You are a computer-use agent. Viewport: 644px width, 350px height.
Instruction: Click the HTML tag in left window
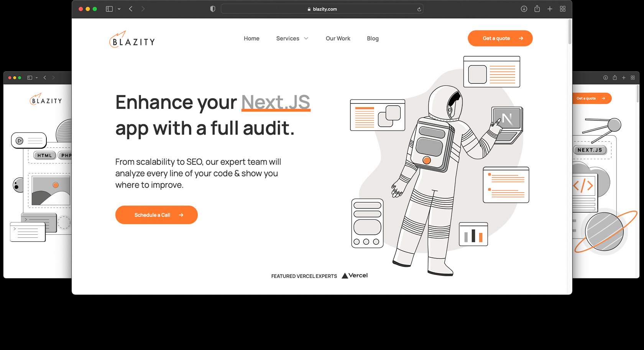pos(44,155)
